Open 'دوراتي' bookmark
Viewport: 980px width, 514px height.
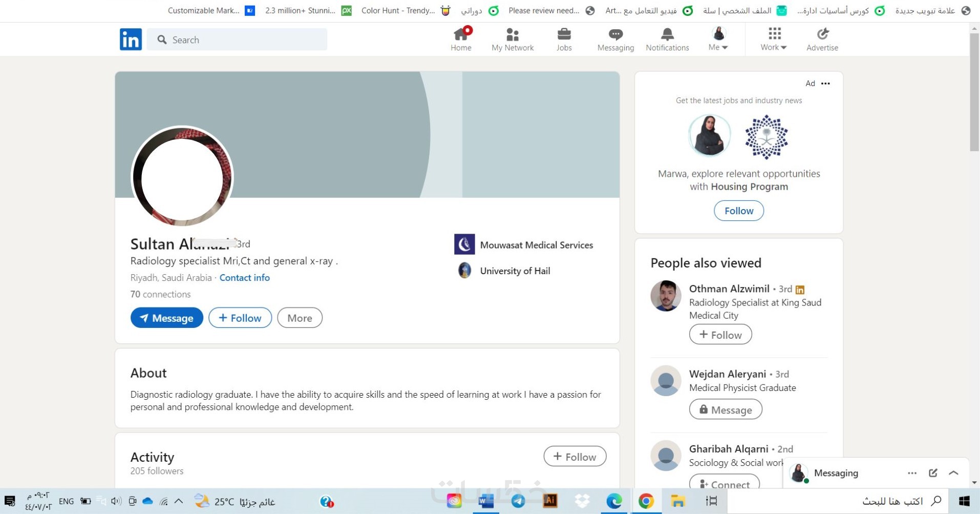click(480, 11)
